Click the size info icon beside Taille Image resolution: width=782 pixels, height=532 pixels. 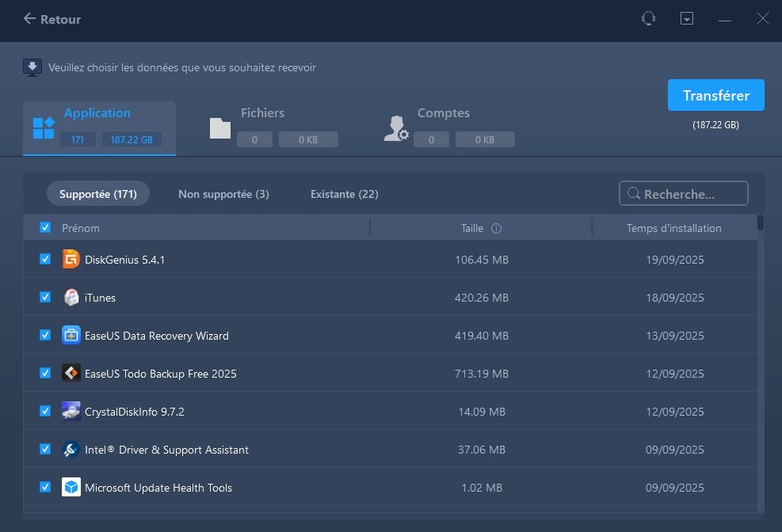pos(497,229)
